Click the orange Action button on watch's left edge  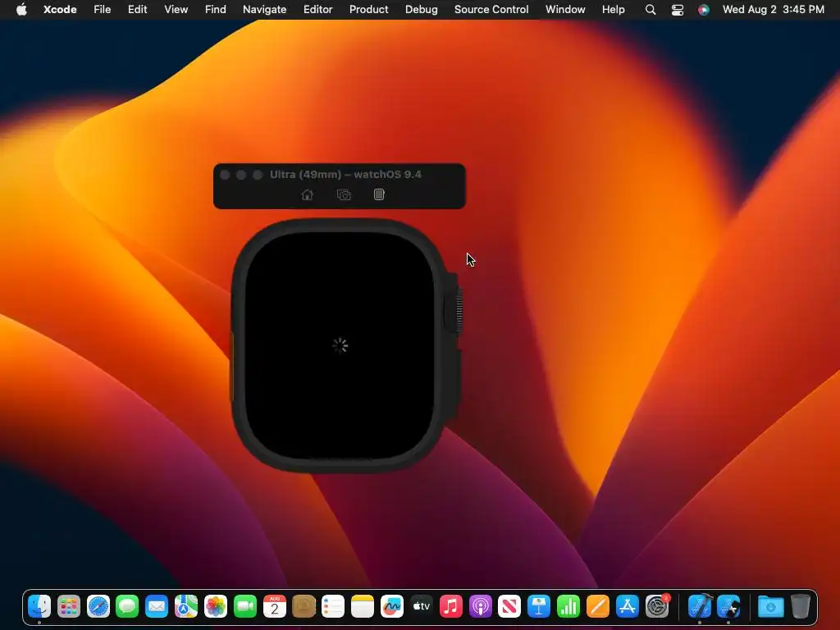pyautogui.click(x=232, y=365)
